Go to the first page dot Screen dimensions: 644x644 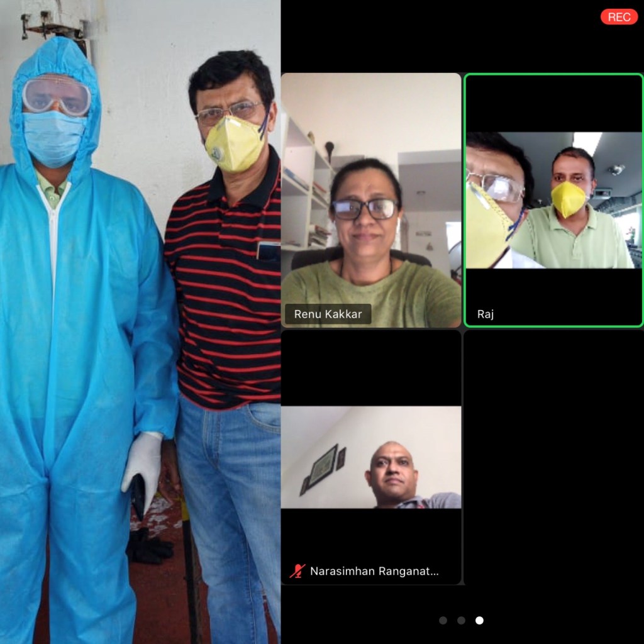click(443, 620)
